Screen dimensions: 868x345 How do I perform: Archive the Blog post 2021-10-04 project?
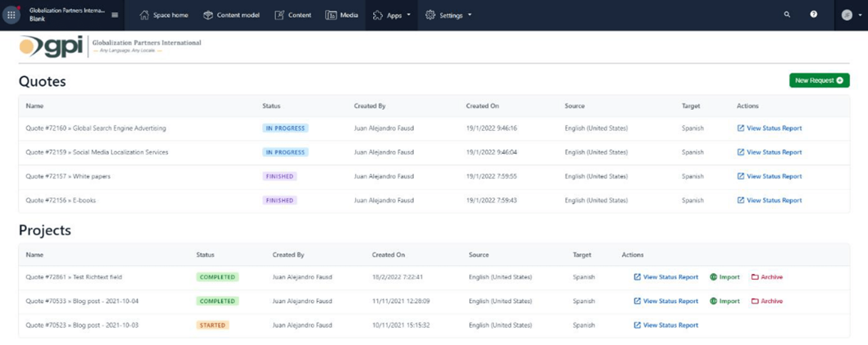click(x=767, y=301)
